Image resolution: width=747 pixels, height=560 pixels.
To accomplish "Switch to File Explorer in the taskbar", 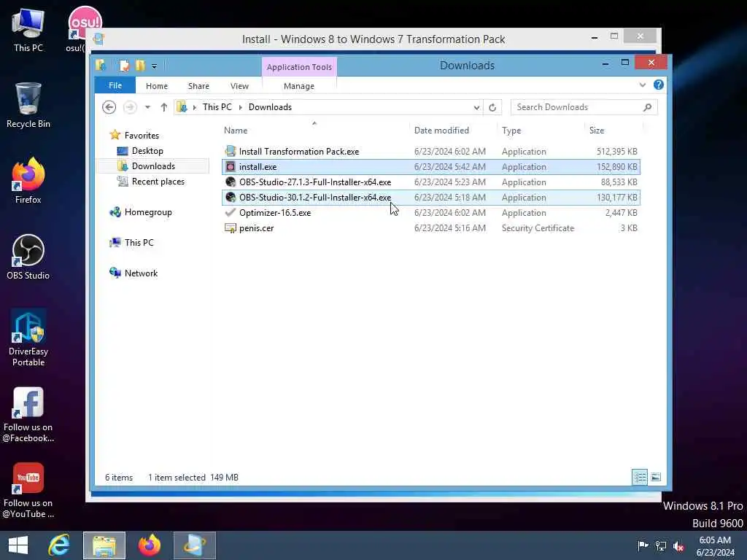I will pyautogui.click(x=104, y=545).
